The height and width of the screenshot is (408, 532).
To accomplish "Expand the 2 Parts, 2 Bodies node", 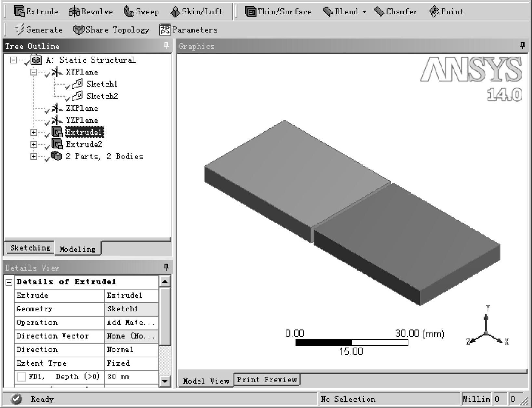I will click(34, 156).
